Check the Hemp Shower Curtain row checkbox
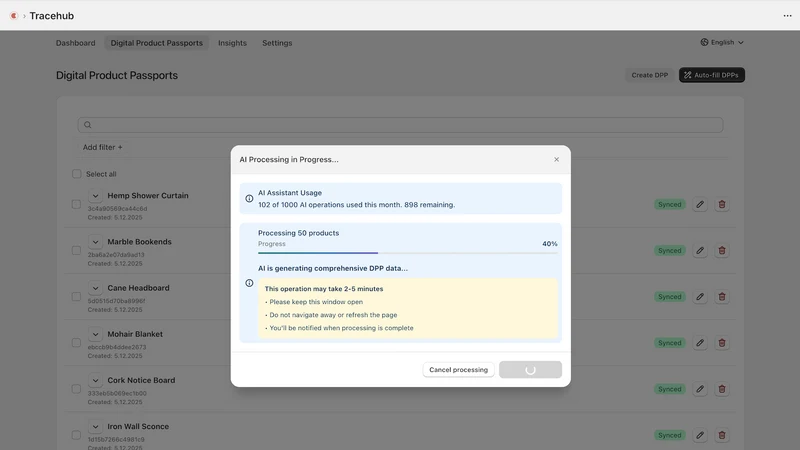 76,205
